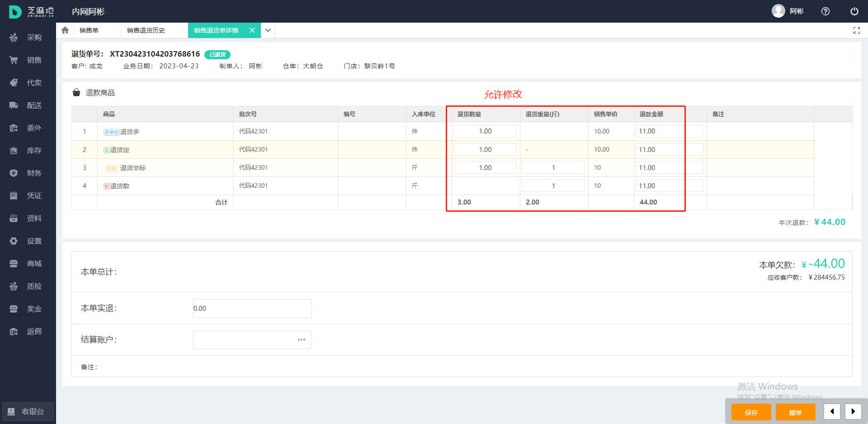Click the 芝麻地 logo
This screenshot has height=424, width=868.
[x=32, y=12]
